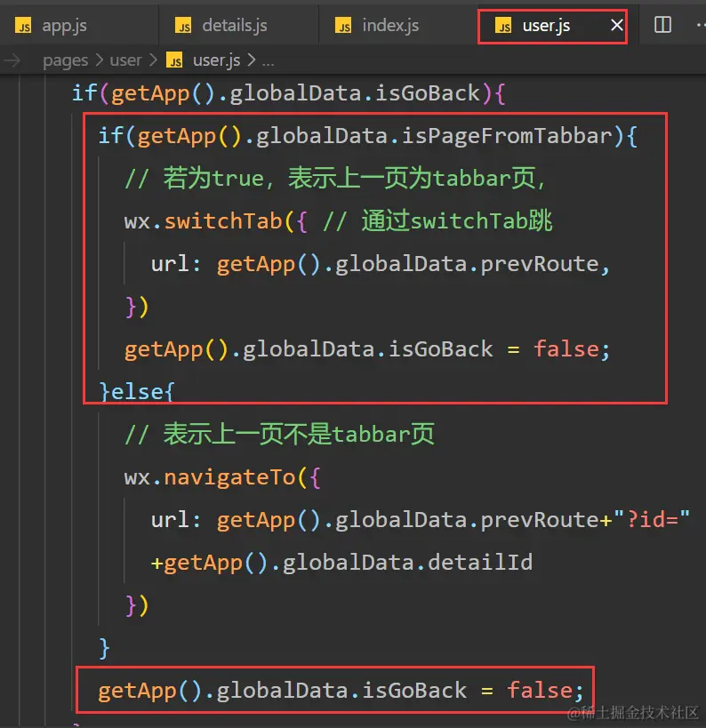This screenshot has width=706, height=728.
Task: Click the user.js tab JS file icon
Action: (x=503, y=26)
